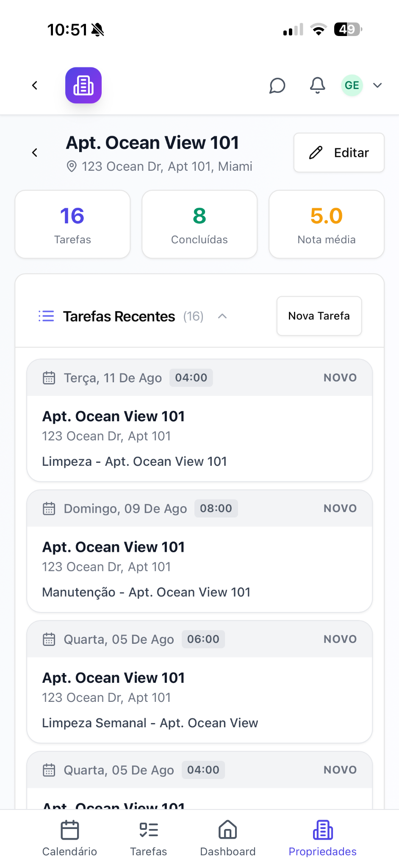399x868 pixels.
Task: Switch to the Tarefas tab
Action: (149, 839)
